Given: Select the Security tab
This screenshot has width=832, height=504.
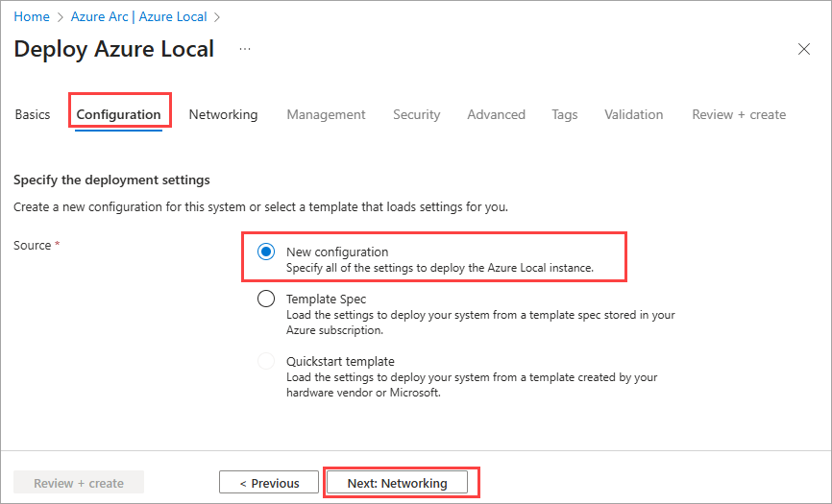Looking at the screenshot, I should [416, 114].
